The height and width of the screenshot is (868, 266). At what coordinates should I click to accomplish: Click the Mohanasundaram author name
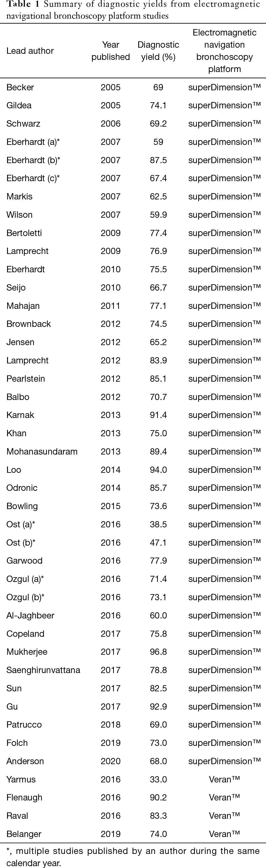tap(42, 452)
